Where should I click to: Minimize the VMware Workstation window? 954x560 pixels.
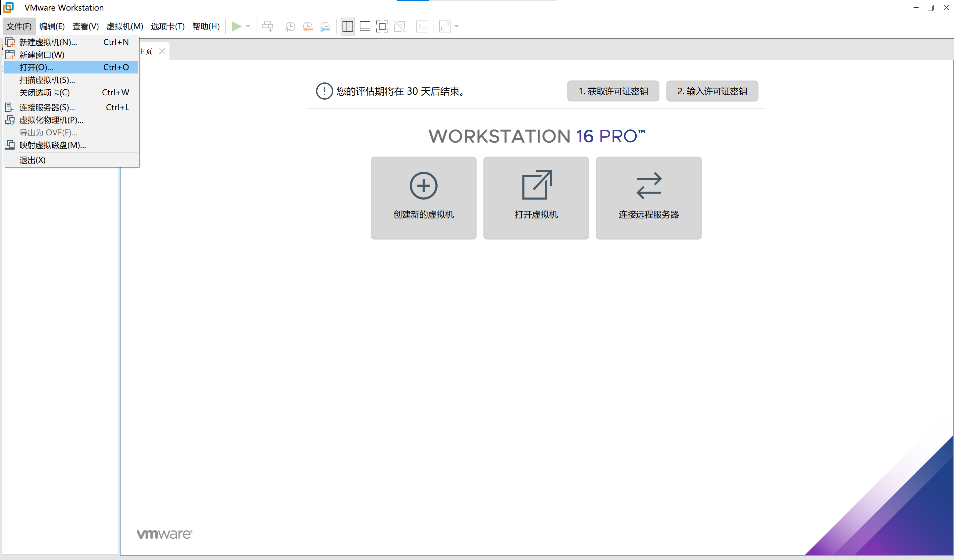click(x=916, y=8)
